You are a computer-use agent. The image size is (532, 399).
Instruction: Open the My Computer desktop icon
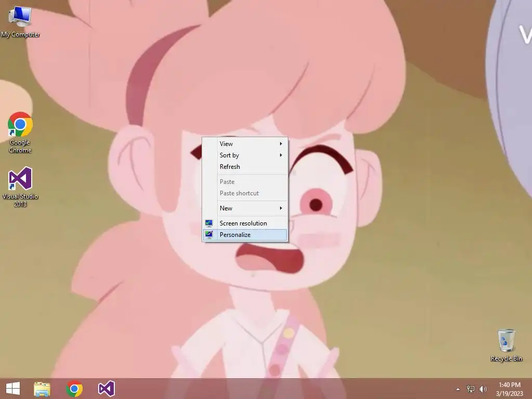20,21
